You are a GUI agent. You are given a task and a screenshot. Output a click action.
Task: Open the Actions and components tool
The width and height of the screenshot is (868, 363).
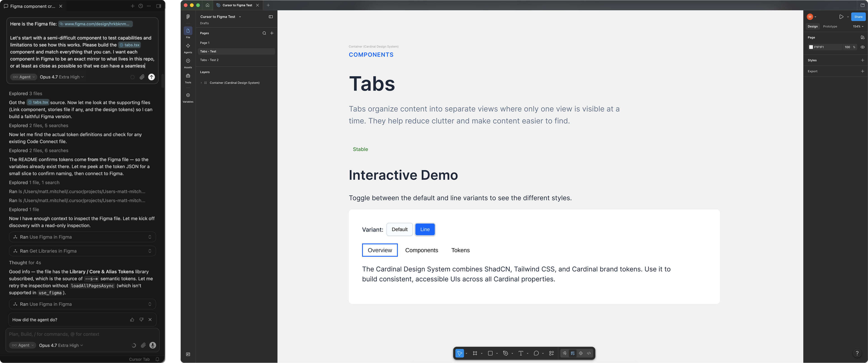pyautogui.click(x=551, y=353)
